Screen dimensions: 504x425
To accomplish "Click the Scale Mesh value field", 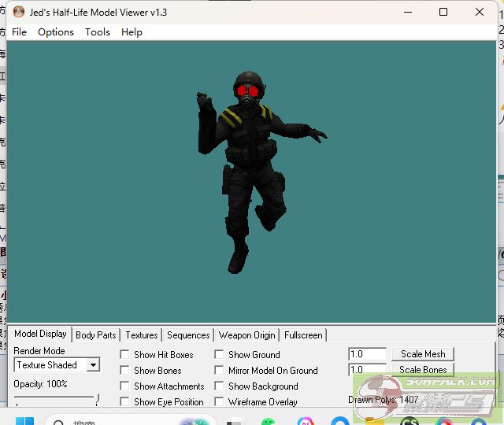I will pos(367,354).
